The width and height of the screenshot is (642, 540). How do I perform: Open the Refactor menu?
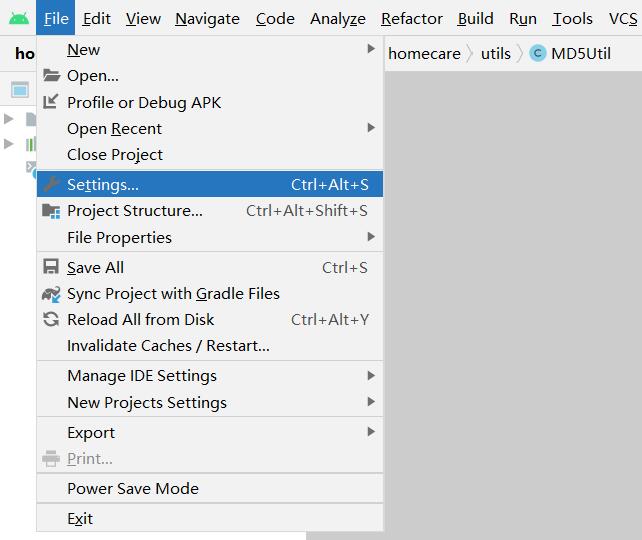tap(411, 18)
